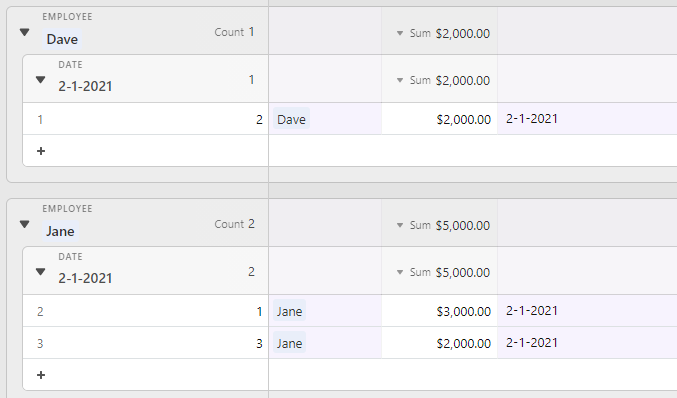The width and height of the screenshot is (677, 398).
Task: Select row number 3 in Jane's group
Action: (x=40, y=344)
